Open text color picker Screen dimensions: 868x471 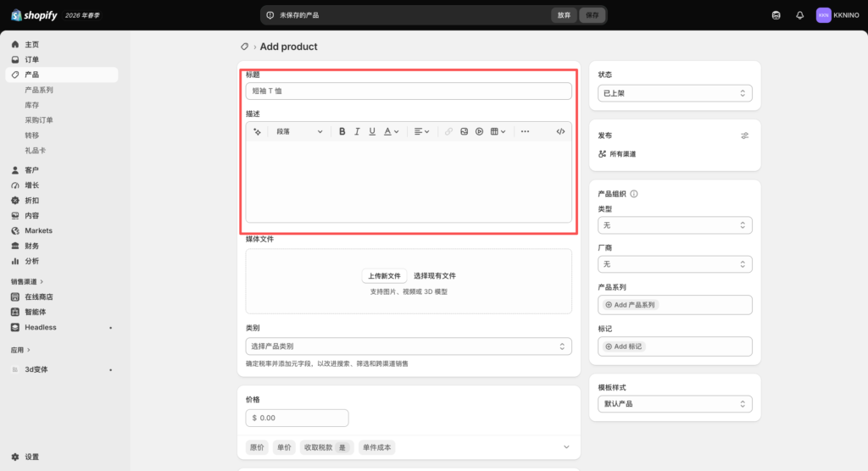pyautogui.click(x=392, y=131)
